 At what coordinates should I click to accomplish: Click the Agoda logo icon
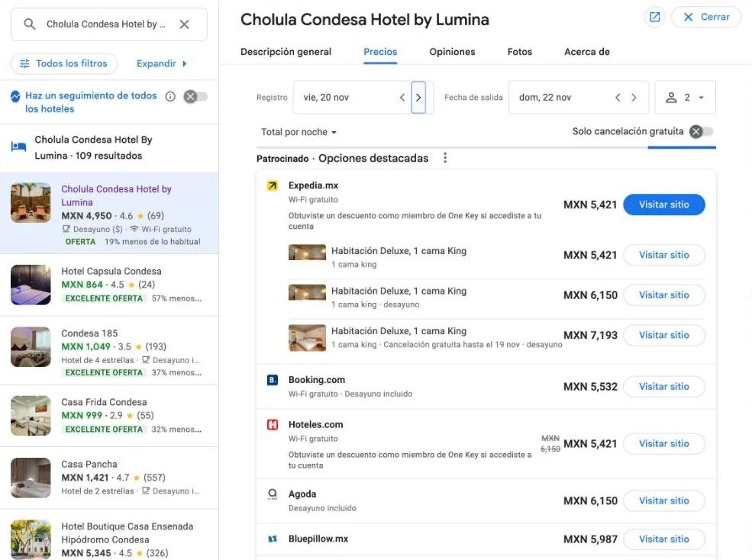point(273,494)
